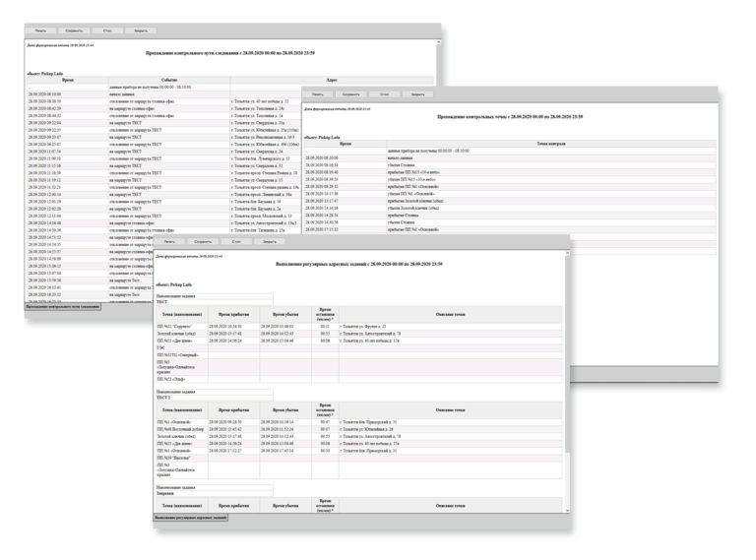
Task: Click scrollbar up arrow in regular address tasks window
Action: click(x=567, y=253)
